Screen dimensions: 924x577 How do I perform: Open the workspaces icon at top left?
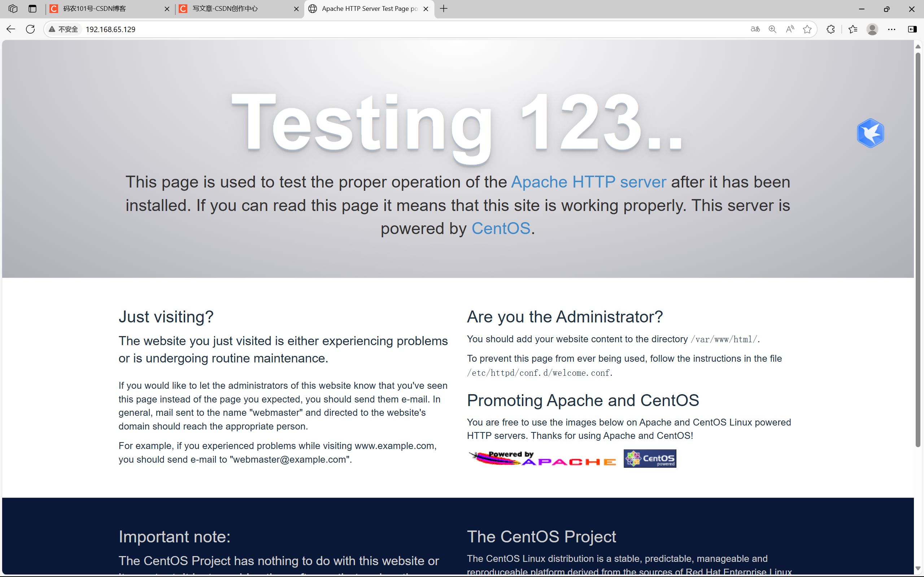13,8
